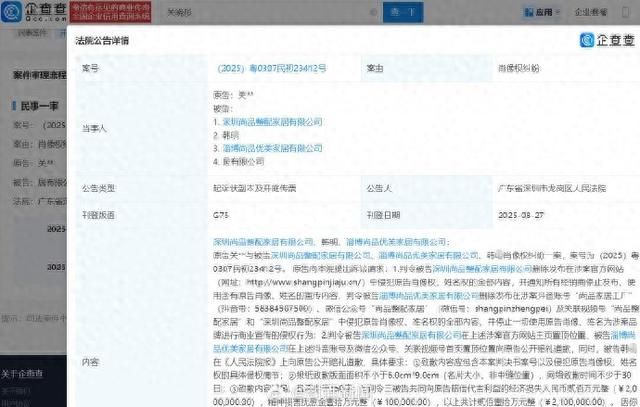Open 深圳尚品整配家居有限公司 in the 当事人 list
Screen dimensions: 640x407
[272, 122]
